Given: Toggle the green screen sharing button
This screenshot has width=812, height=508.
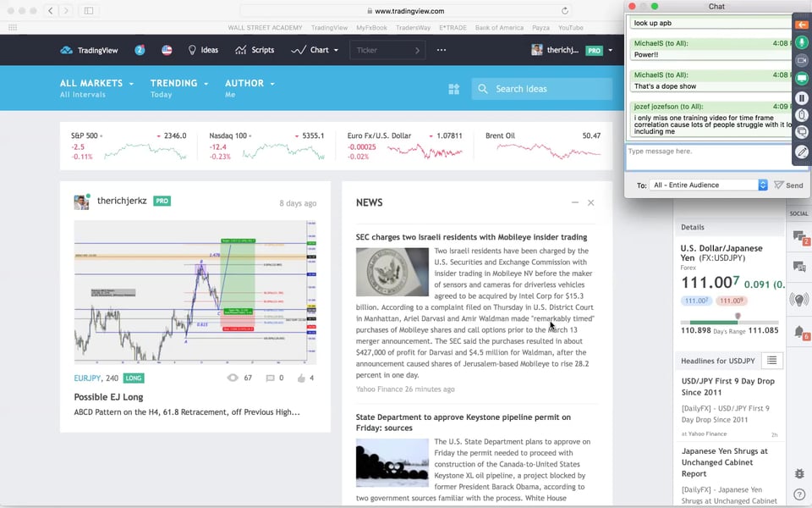Looking at the screenshot, I should tap(802, 78).
